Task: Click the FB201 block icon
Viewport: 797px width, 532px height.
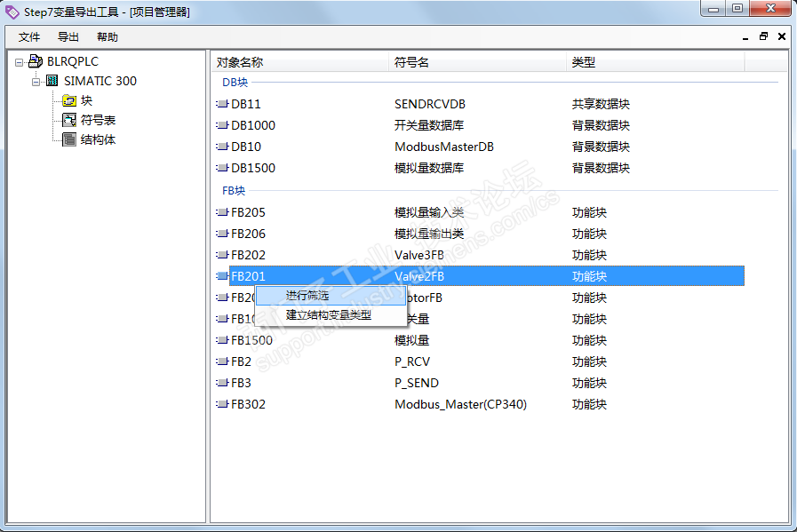Action: [222, 276]
